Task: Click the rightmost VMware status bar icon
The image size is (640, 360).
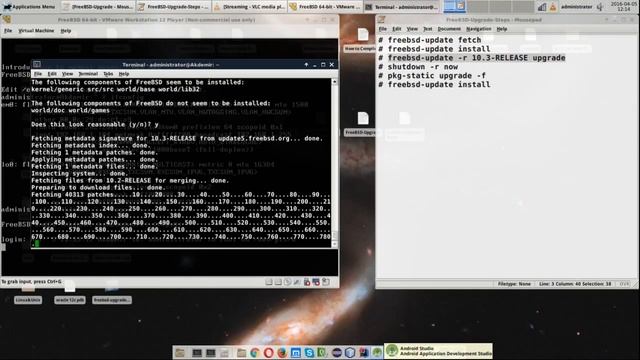Action: click(326, 282)
